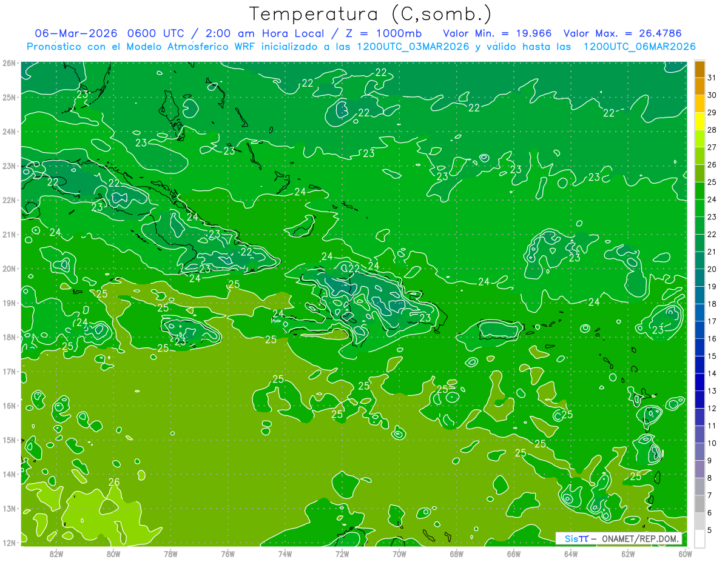Click the 22N latitude axis label
Screen dimensions: 728x562
pos(8,200)
